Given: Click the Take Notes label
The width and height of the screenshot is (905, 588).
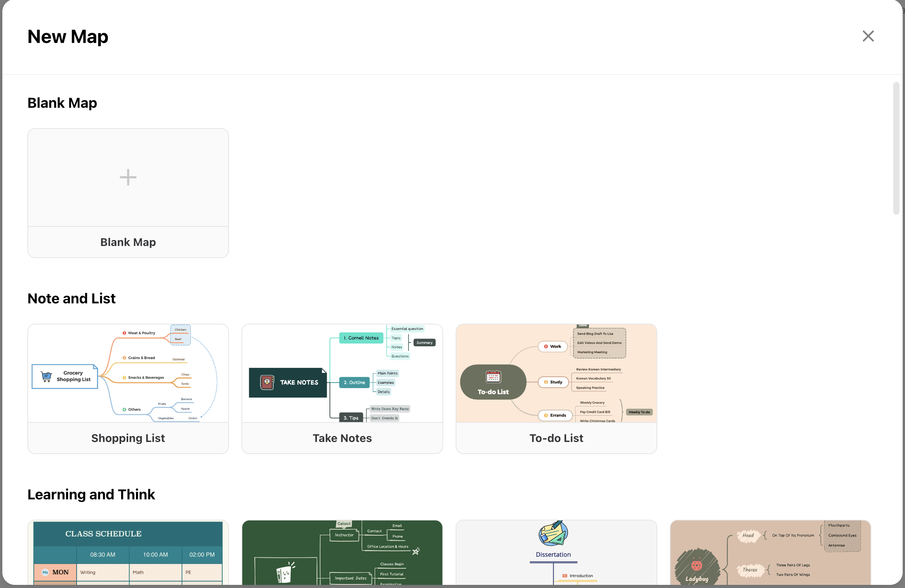Looking at the screenshot, I should pyautogui.click(x=342, y=438).
